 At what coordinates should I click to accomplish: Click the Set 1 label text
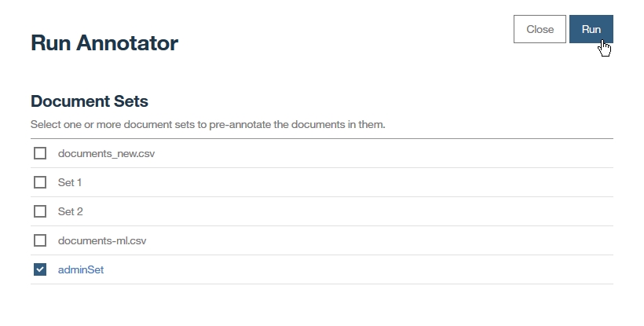point(70,182)
